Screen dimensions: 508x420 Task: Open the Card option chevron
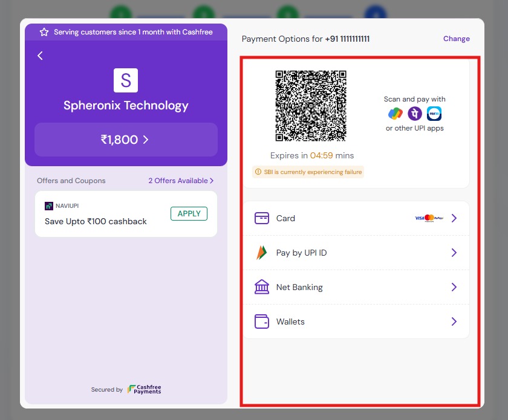click(x=454, y=218)
